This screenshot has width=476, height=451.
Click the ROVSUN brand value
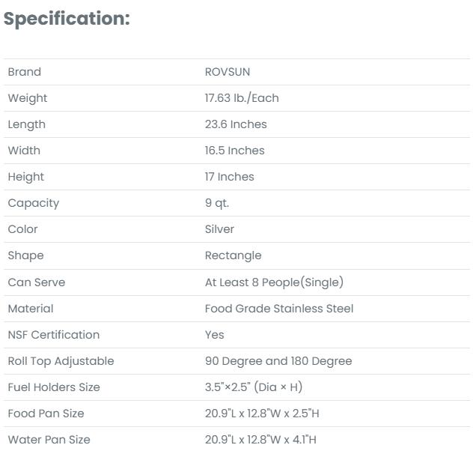point(228,72)
